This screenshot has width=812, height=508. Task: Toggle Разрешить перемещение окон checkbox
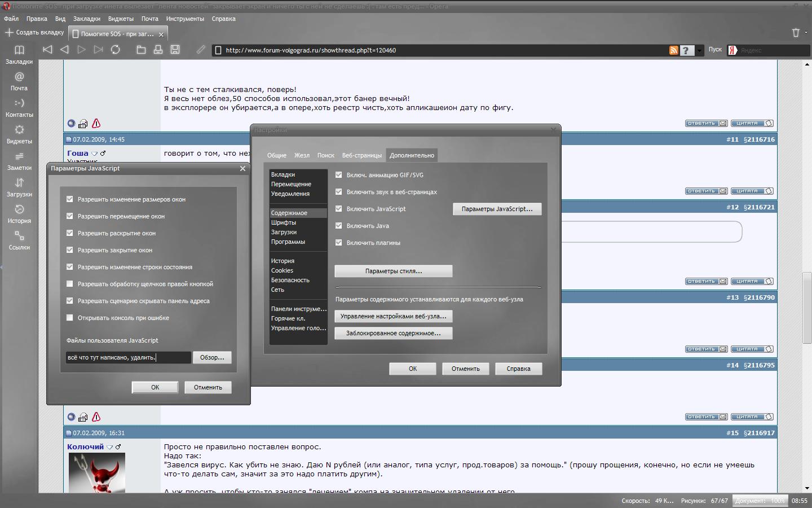(x=70, y=216)
